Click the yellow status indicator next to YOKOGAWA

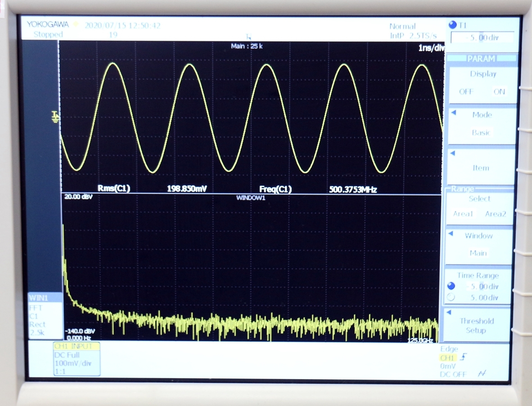76,25
